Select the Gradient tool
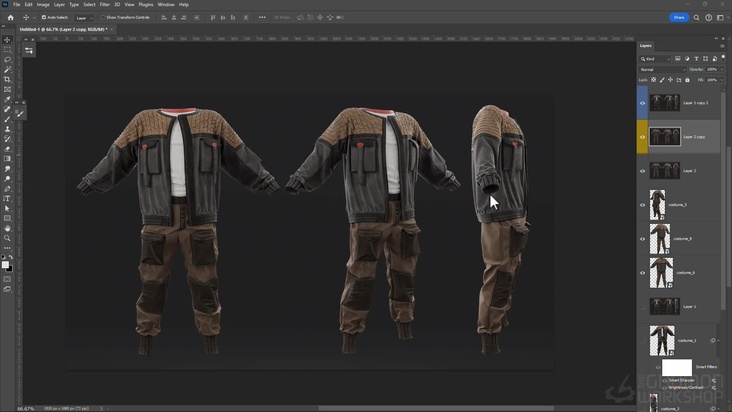Screen dimensions: 732x412 [x=7, y=159]
